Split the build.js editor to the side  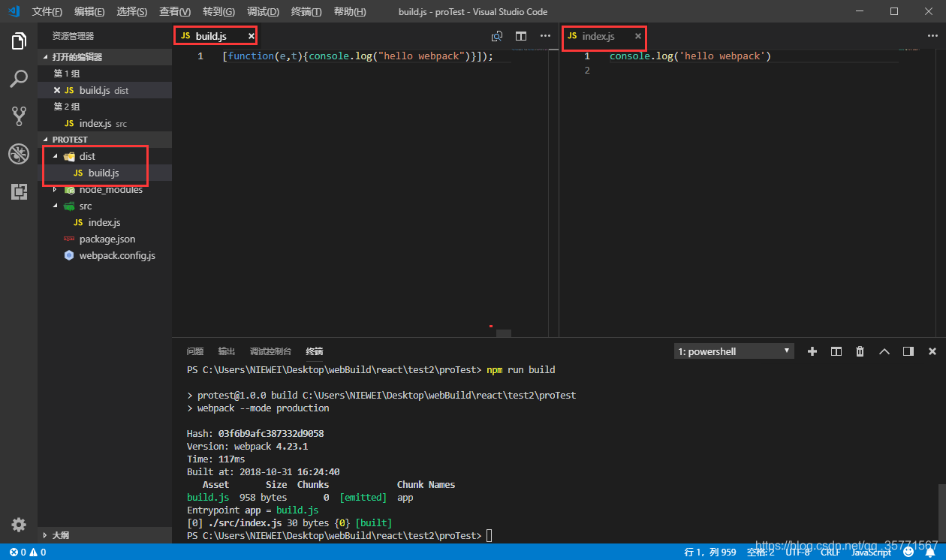pos(521,36)
